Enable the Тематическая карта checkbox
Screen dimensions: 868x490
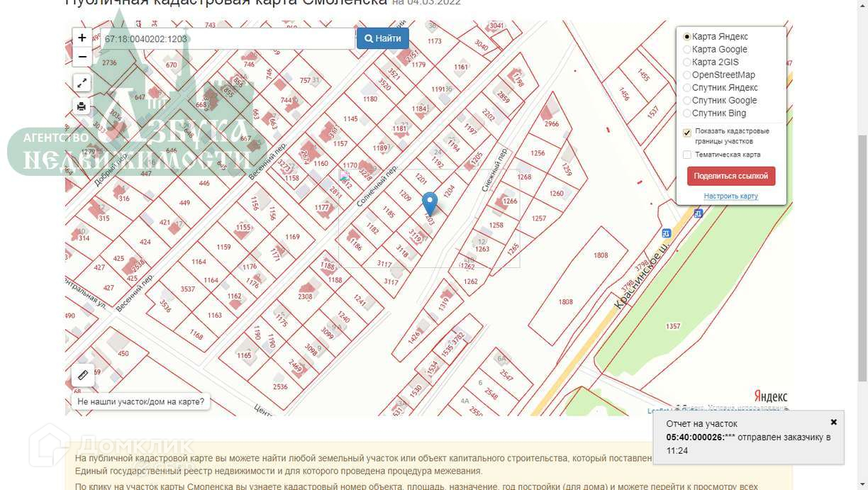(x=687, y=155)
